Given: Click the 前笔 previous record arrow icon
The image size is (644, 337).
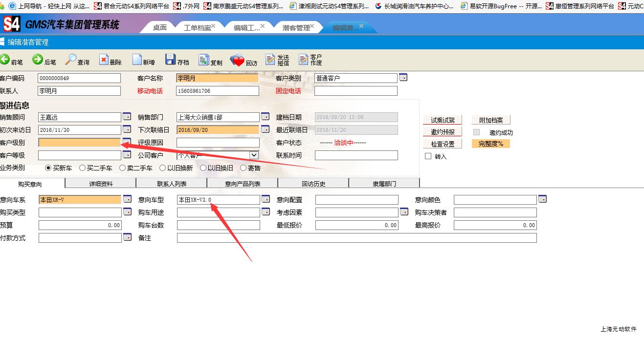Looking at the screenshot, I should pyautogui.click(x=5, y=60).
